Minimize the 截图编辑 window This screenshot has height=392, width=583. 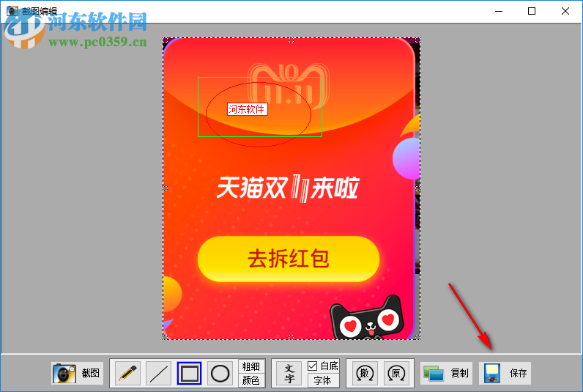(499, 11)
